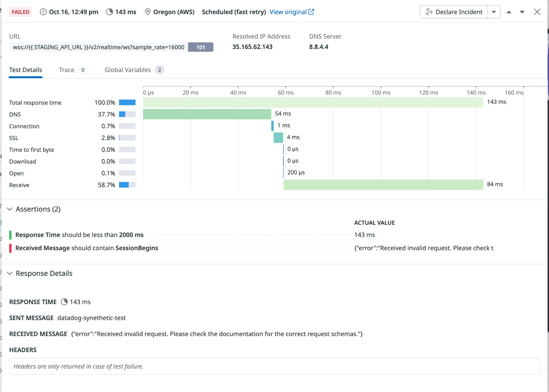This screenshot has height=392, width=549.
Task: Collapse the Assertions section
Action: tap(10, 209)
